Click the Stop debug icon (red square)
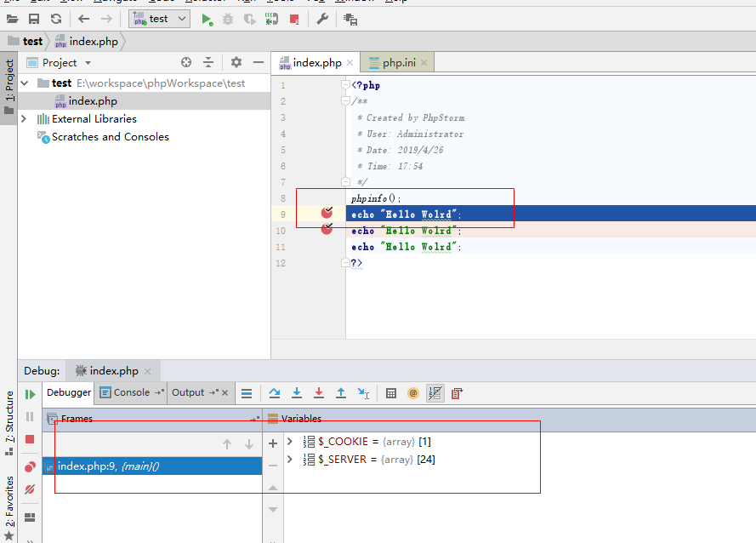756x543 pixels. [29, 438]
